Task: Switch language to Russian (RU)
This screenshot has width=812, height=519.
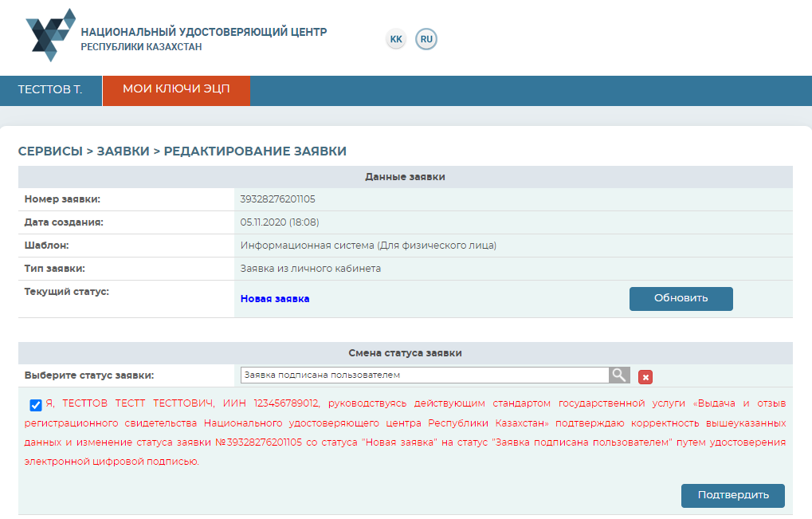Action: coord(426,39)
